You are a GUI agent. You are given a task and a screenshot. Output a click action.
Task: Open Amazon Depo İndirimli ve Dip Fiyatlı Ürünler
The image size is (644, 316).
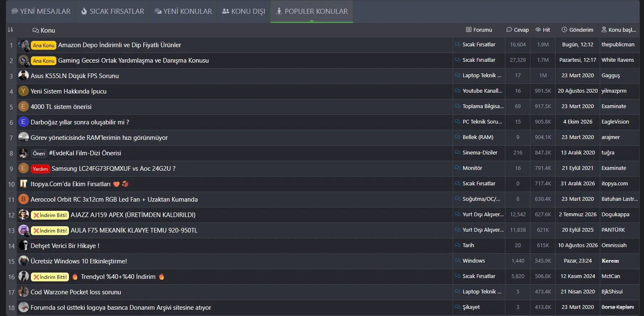coord(119,45)
